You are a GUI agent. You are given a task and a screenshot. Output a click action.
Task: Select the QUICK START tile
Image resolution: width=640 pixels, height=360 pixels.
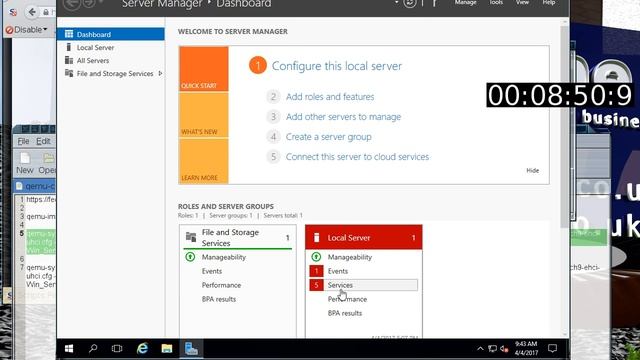(204, 69)
